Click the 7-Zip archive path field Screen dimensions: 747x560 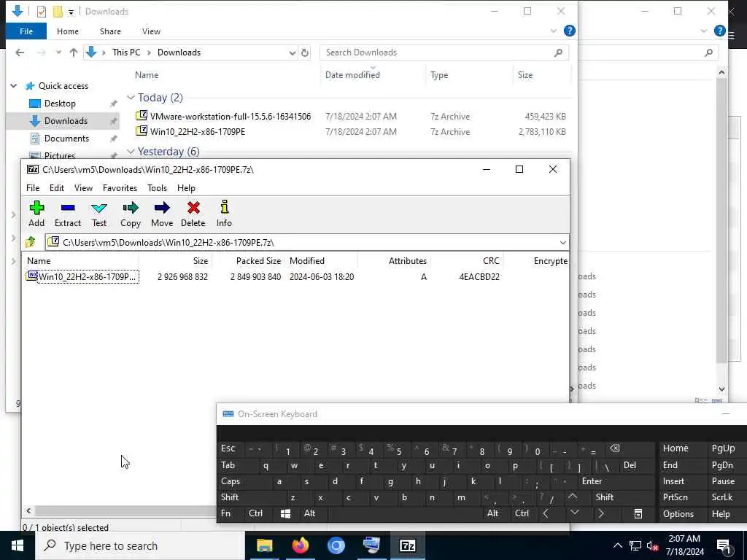[x=307, y=242]
